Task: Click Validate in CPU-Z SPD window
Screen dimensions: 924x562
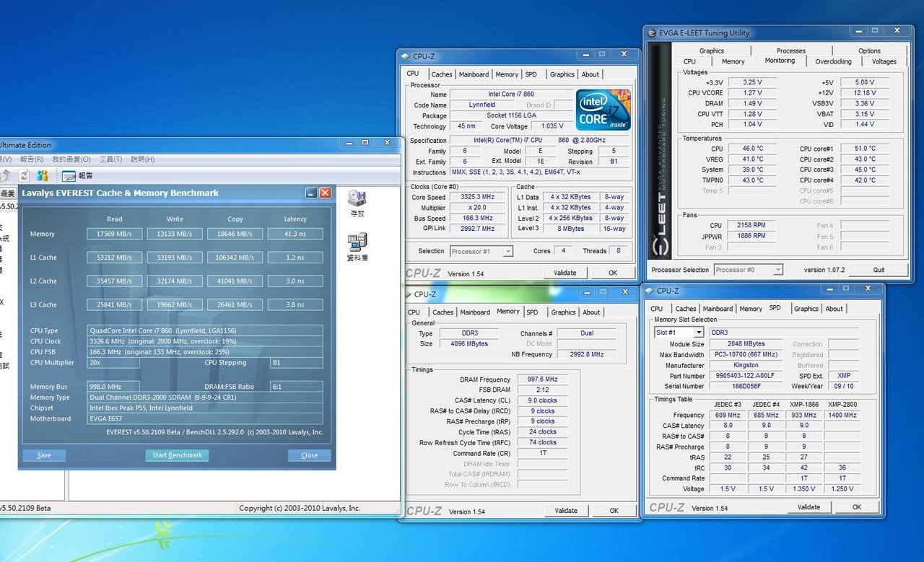Action: [x=808, y=506]
